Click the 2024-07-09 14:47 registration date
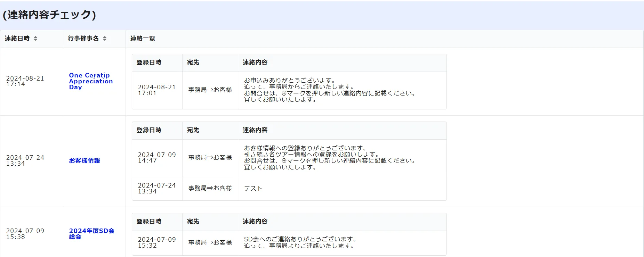The width and height of the screenshot is (644, 257). pos(157,158)
